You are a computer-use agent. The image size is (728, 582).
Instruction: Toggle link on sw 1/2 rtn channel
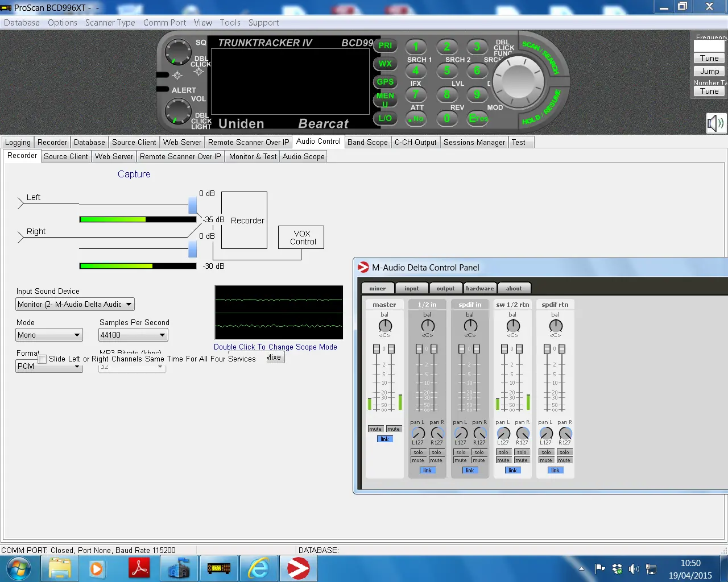[512, 470]
